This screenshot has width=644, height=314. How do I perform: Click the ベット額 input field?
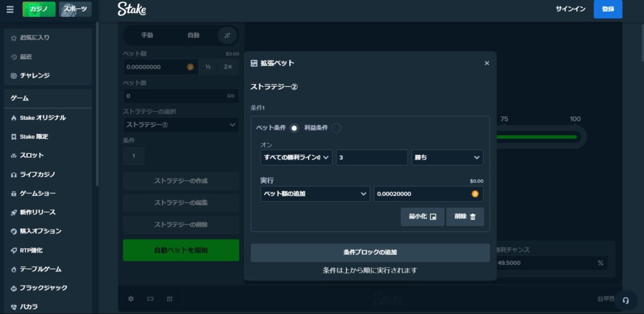coord(160,67)
